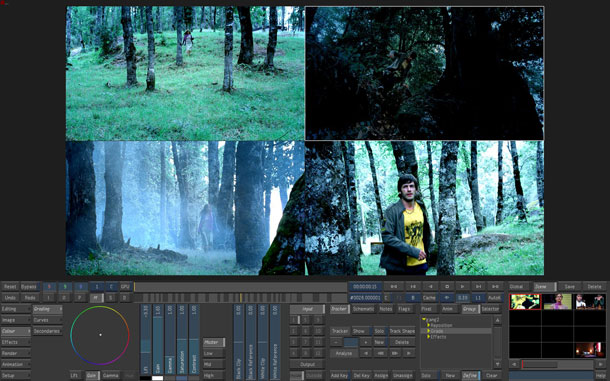This screenshot has height=381, width=610.
Task: Click track backward arrow beside Analyse
Action: 366,353
